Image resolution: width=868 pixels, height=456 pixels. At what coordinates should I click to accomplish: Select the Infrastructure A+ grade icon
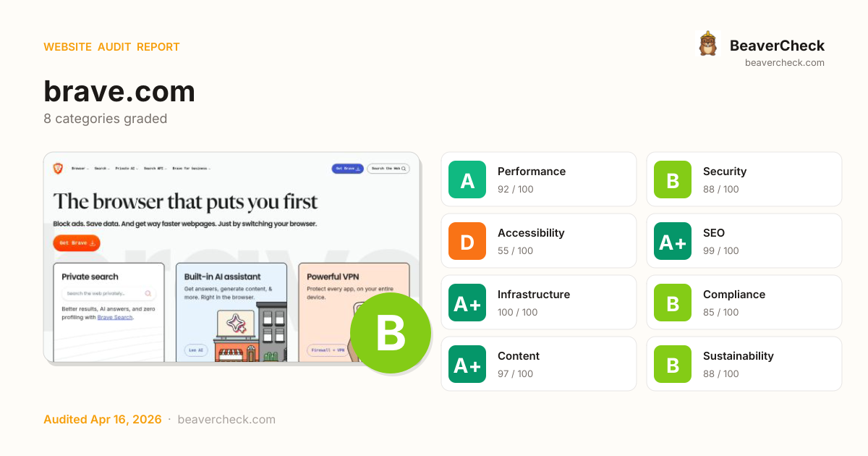467,303
